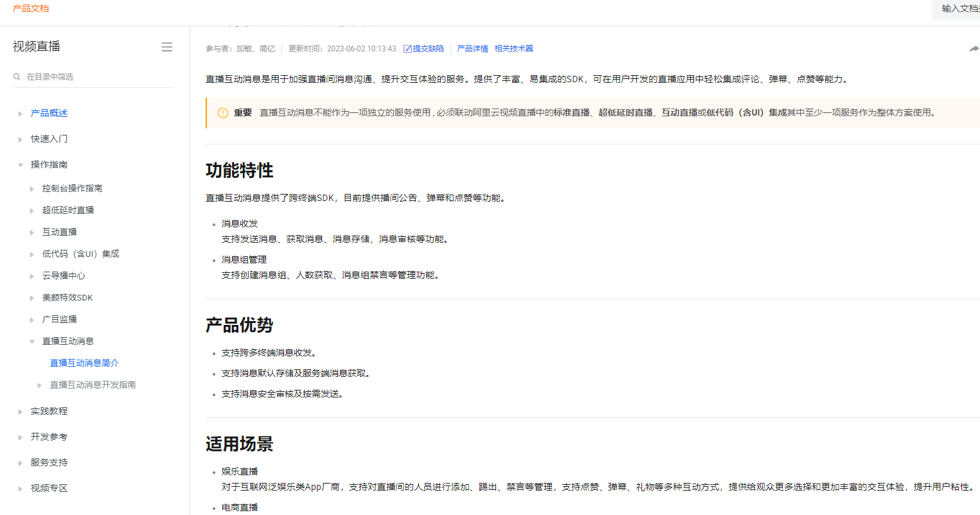Click the 电商直播 bullet title
This screenshot has width=980, height=515.
(x=240, y=507)
